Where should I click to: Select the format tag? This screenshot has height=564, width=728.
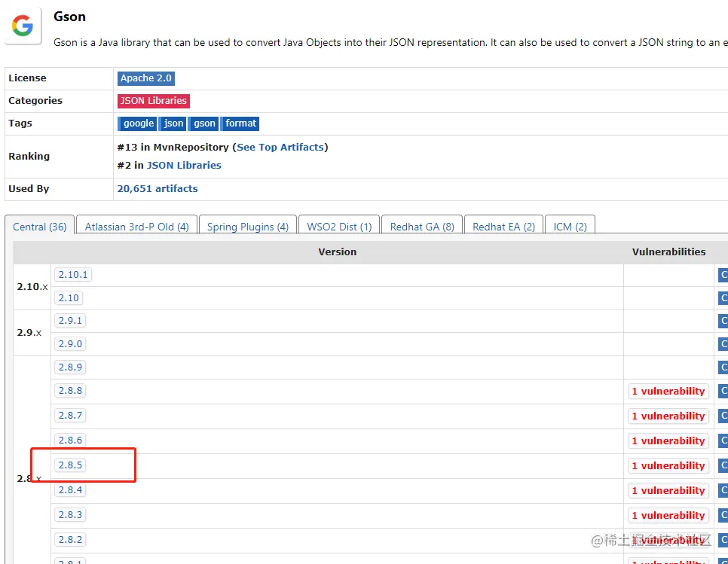(240, 123)
